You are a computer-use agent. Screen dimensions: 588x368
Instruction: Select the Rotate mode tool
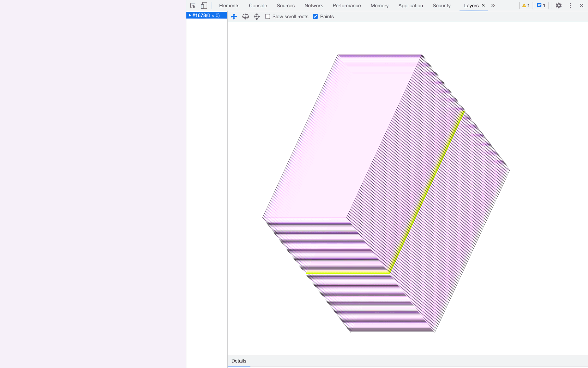click(245, 16)
